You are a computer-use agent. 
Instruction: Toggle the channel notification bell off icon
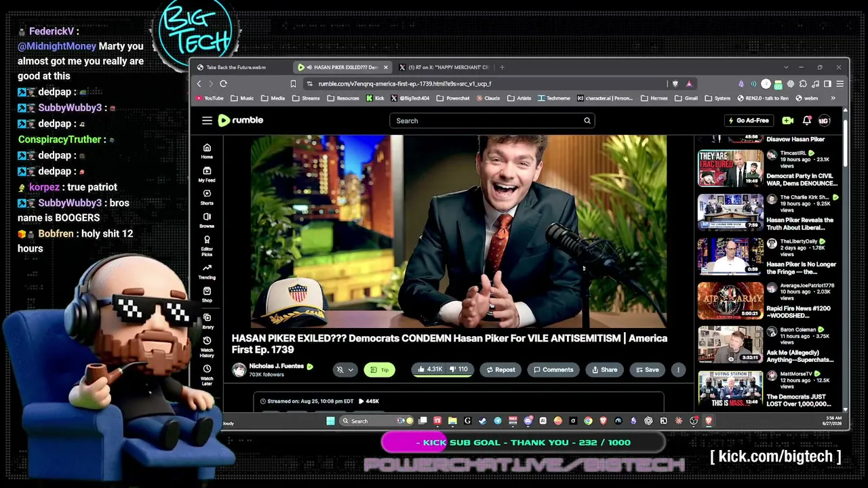click(x=340, y=370)
